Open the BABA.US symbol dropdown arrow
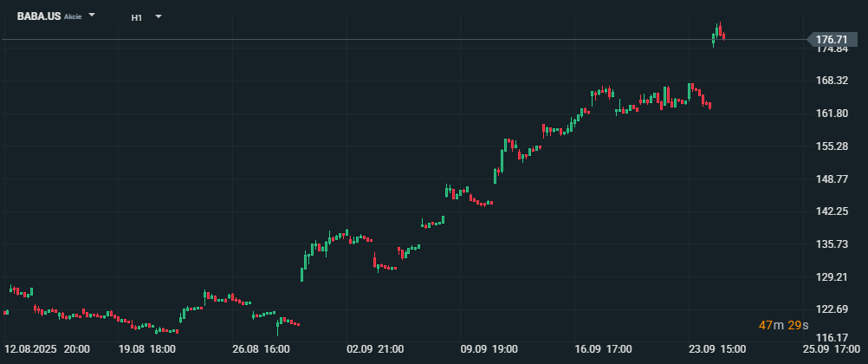The width and height of the screenshot is (868, 364). click(x=93, y=16)
